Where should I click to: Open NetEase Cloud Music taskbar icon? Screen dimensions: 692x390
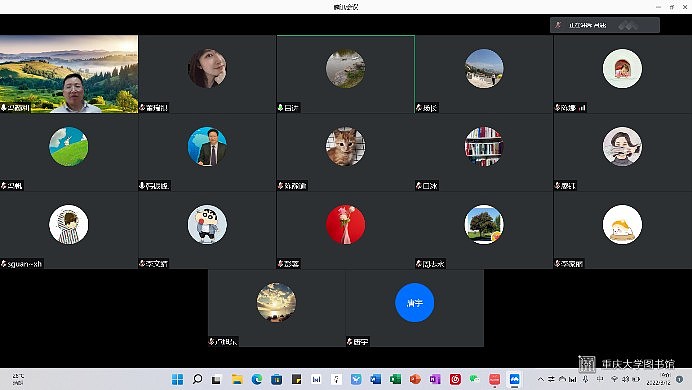pos(455,379)
